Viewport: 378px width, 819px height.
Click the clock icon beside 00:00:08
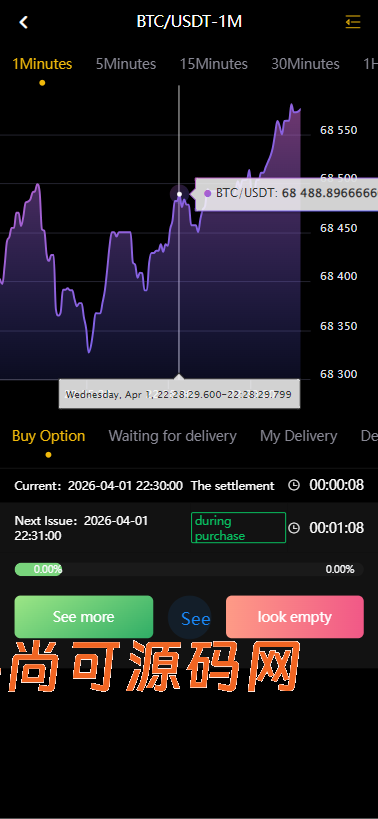294,485
